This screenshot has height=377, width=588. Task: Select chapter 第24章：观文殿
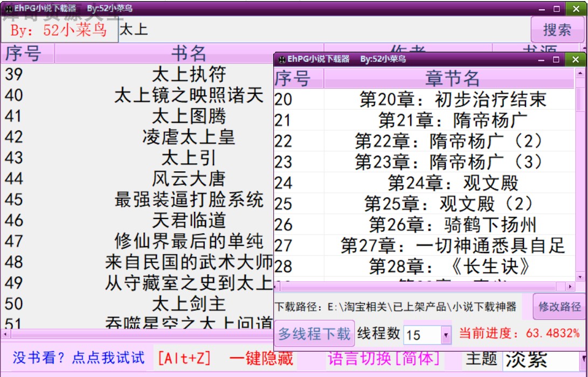pos(425,183)
